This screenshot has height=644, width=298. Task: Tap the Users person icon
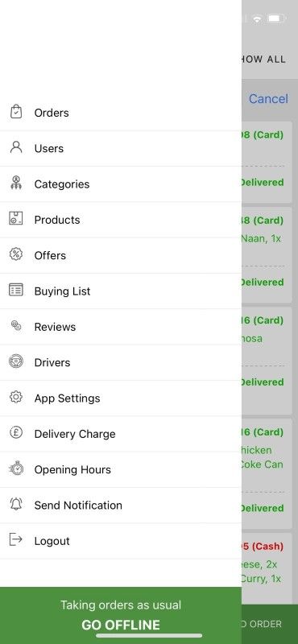16,147
